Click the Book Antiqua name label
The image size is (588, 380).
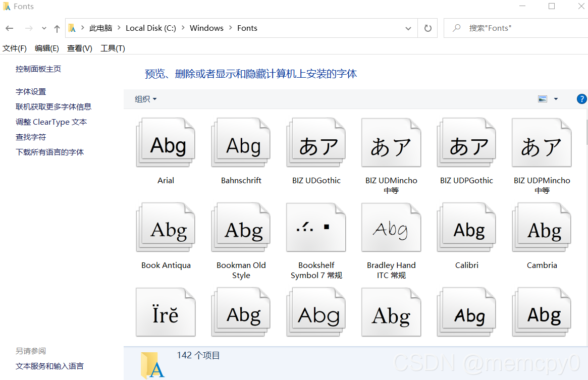(x=166, y=265)
